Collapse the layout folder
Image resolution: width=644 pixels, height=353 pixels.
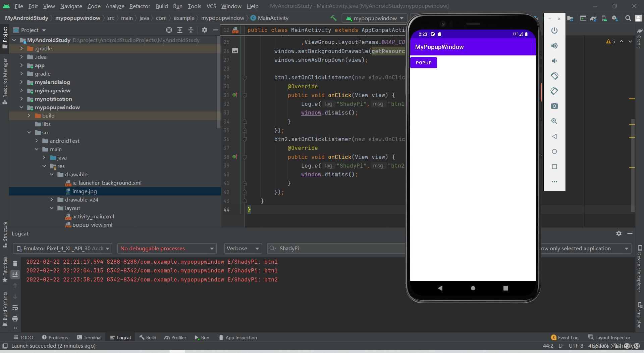coord(52,208)
